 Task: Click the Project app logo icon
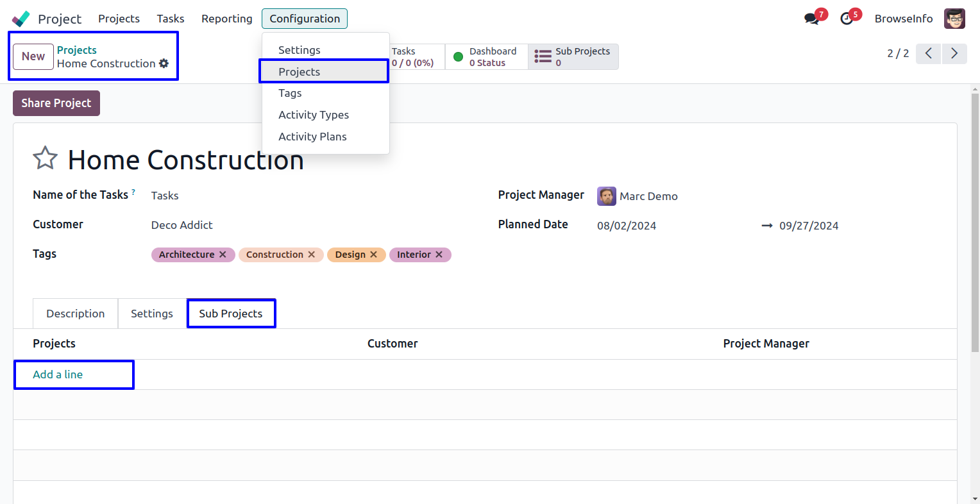point(21,19)
